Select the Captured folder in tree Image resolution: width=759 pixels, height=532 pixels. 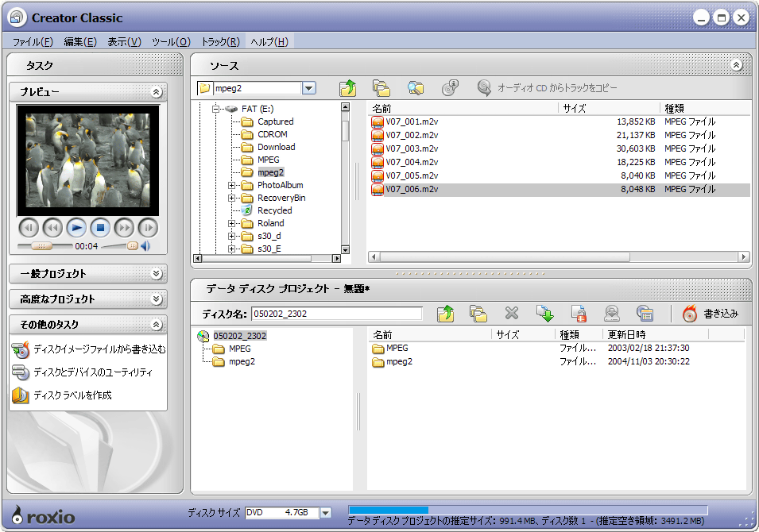click(x=276, y=121)
